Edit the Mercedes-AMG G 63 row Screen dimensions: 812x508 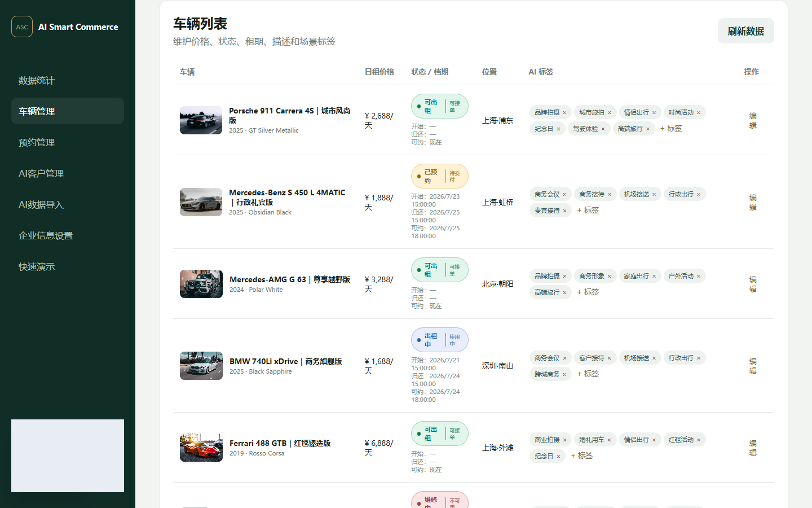753,284
